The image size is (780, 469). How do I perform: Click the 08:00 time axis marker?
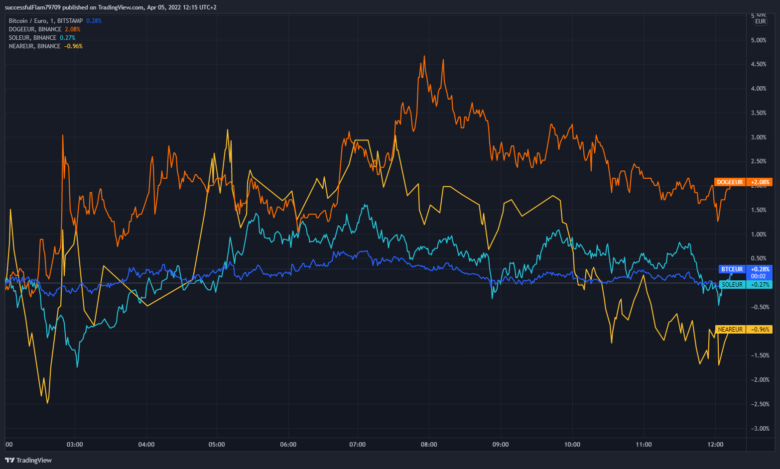coord(428,444)
